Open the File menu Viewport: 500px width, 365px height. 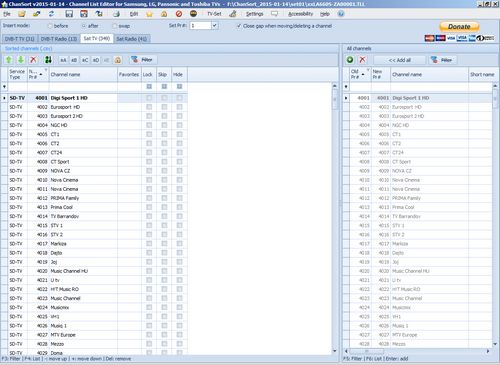click(x=7, y=14)
